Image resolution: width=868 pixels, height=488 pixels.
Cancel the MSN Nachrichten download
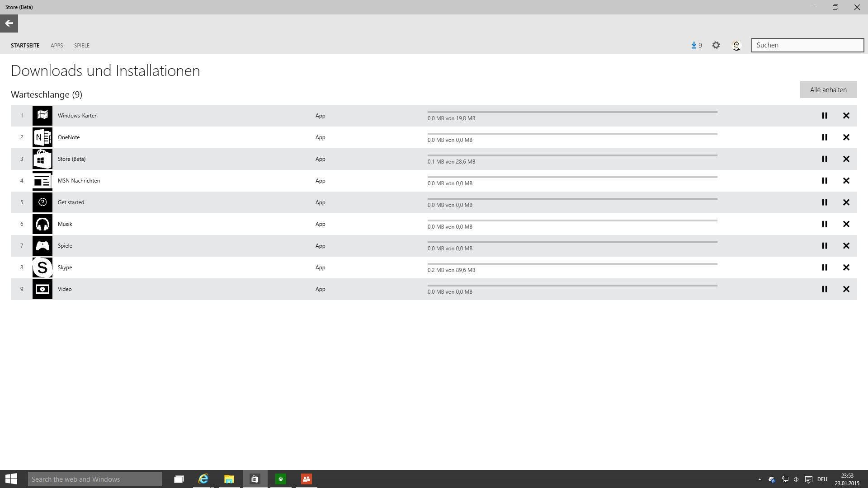click(846, 181)
